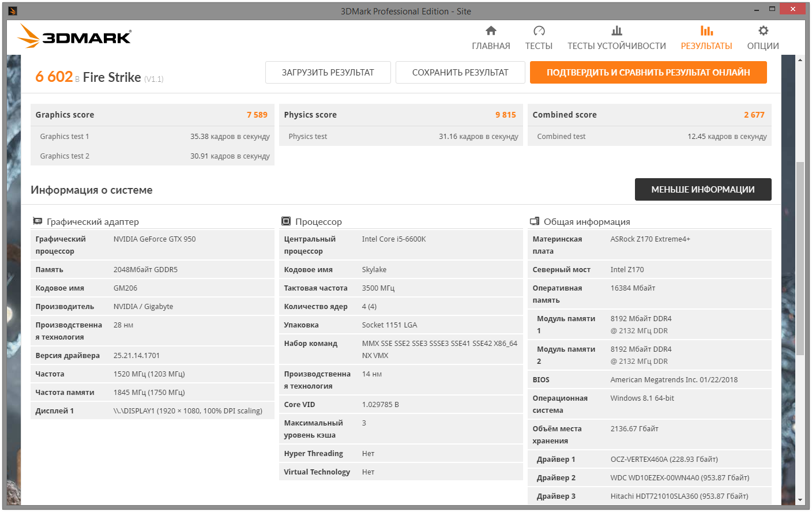Viewport: 812px width, 512px height.
Task: Click the overall score 6 602
Action: (x=54, y=77)
